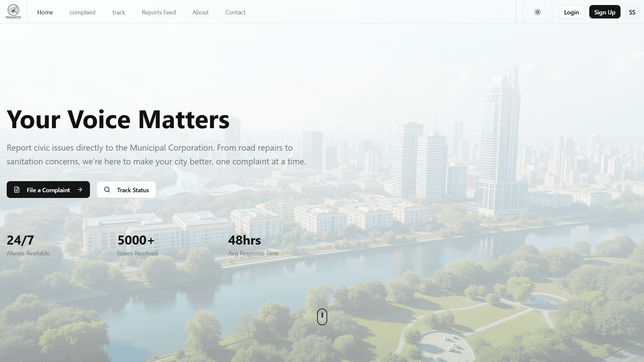
Task: Click the right arrow icon on File a Complaint
Action: [x=80, y=190]
